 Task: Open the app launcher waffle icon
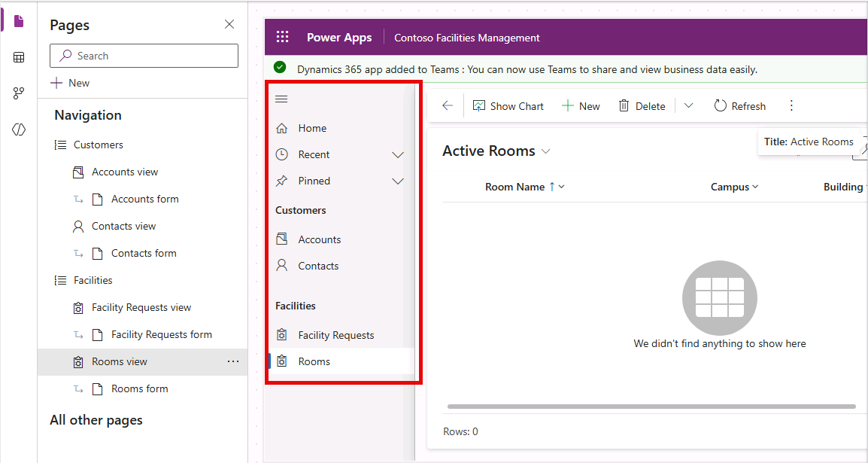(x=282, y=38)
